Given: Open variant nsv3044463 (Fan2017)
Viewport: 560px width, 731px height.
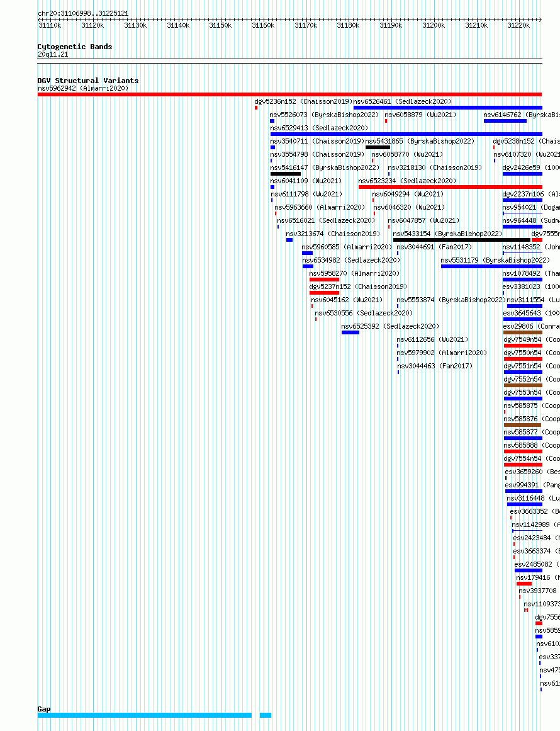Looking at the screenshot, I should [x=434, y=366].
